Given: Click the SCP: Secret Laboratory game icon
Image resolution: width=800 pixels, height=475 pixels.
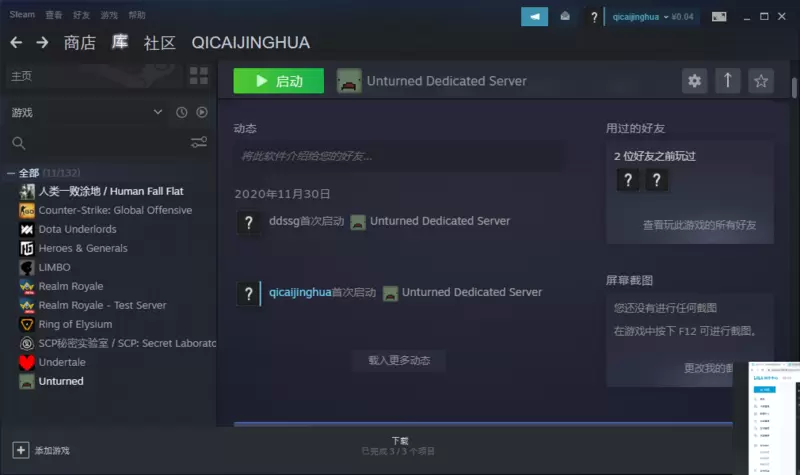Looking at the screenshot, I should pos(27,343).
